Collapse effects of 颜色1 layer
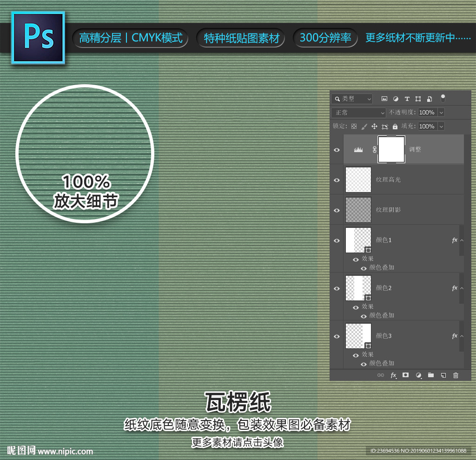Image resolution: width=476 pixels, height=460 pixels. (462, 240)
